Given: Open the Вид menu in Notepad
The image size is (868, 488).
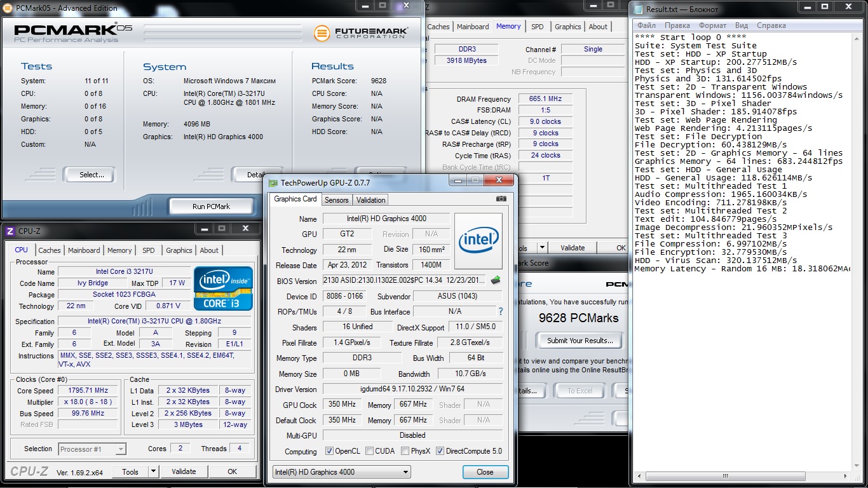Looking at the screenshot, I should [x=742, y=25].
